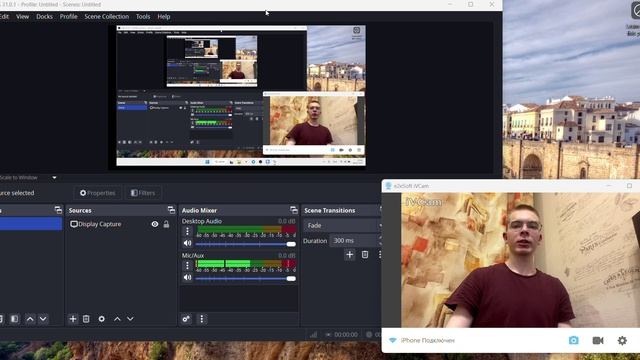Move source down in Sources list
This screenshot has width=640, height=360.
(x=130, y=319)
